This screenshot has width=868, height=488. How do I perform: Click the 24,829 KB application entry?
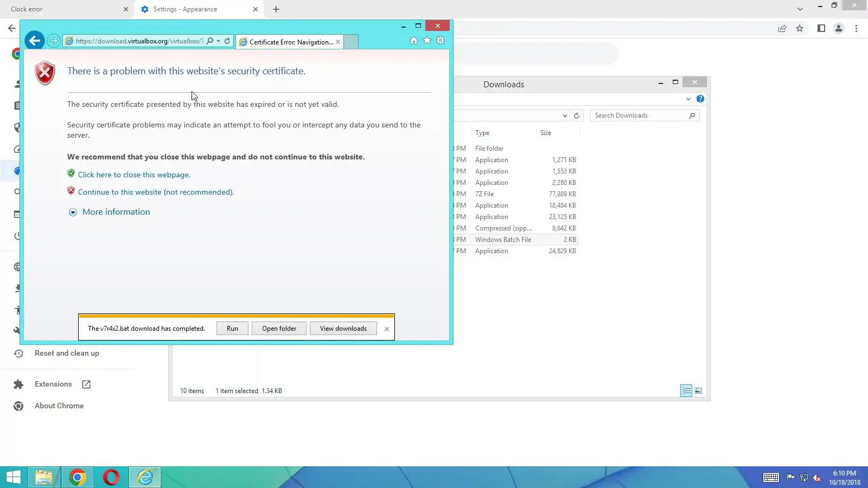515,251
